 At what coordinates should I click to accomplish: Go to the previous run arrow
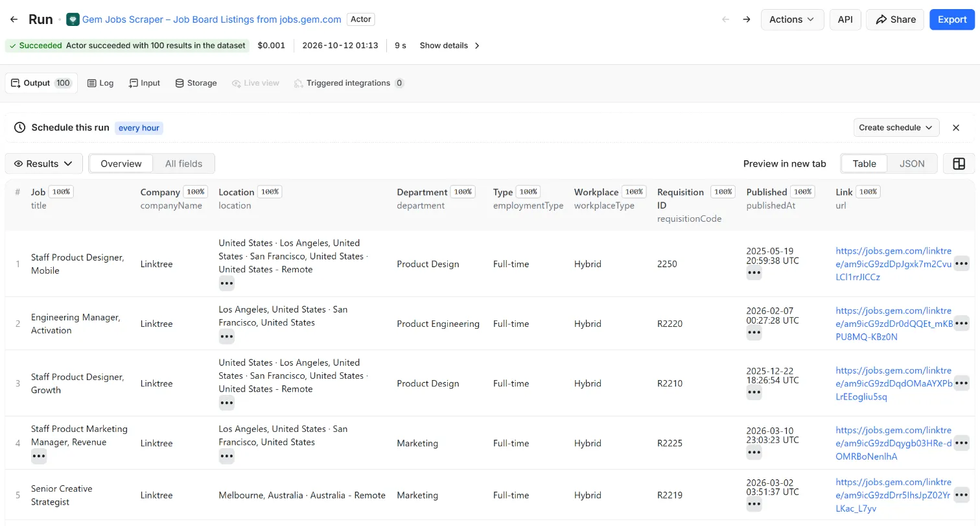(x=726, y=19)
